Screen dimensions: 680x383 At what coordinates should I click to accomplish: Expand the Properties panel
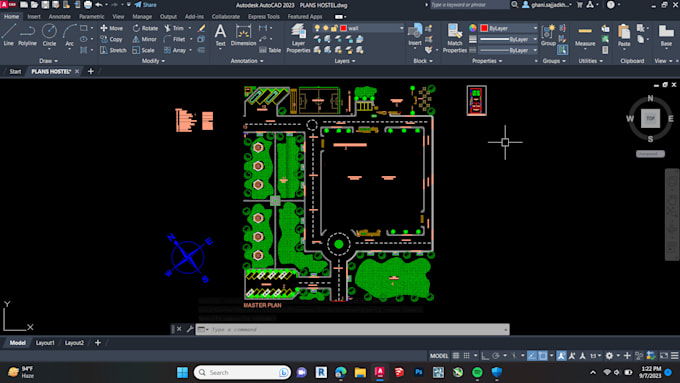(487, 61)
